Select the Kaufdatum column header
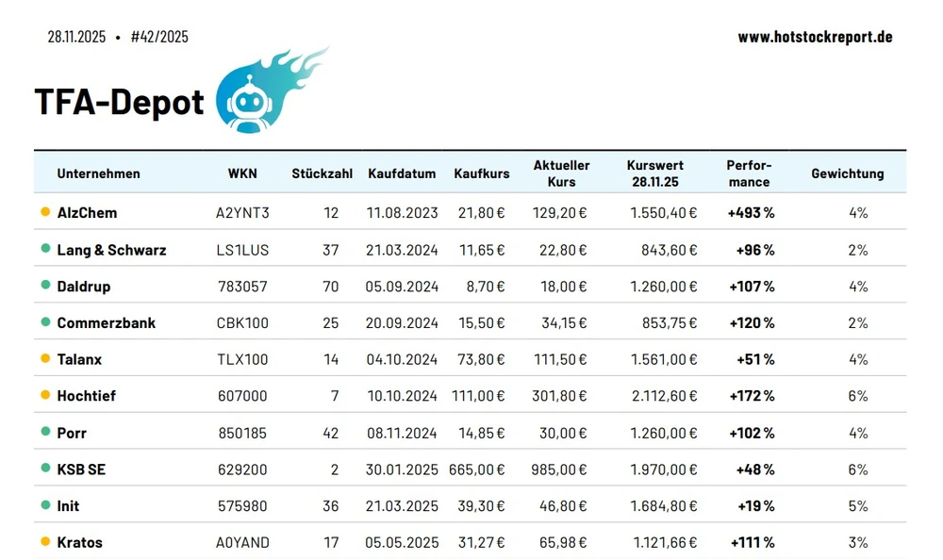943x560 pixels. point(402,173)
